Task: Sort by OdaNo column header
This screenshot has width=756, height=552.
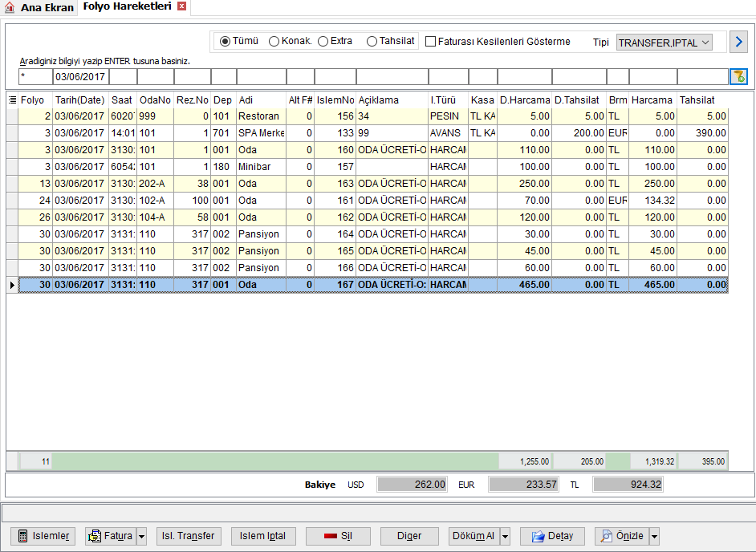Action: click(155, 99)
